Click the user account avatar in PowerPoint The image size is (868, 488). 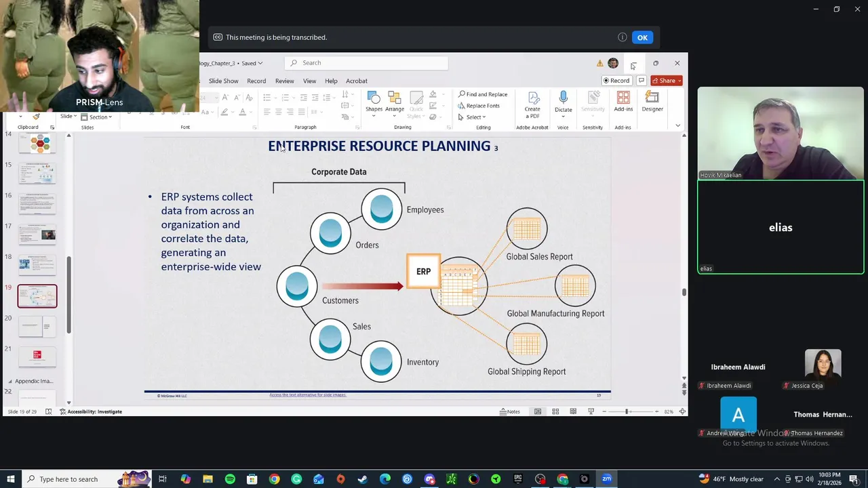pos(613,63)
